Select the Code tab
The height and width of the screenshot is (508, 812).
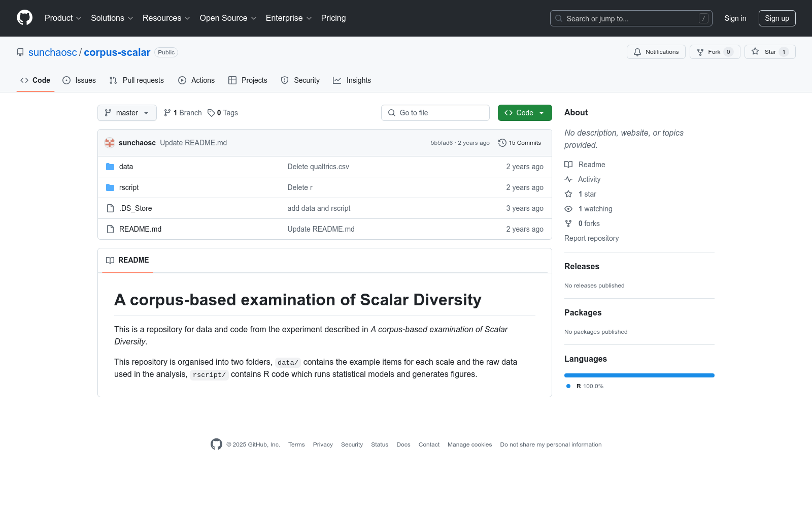(36, 80)
